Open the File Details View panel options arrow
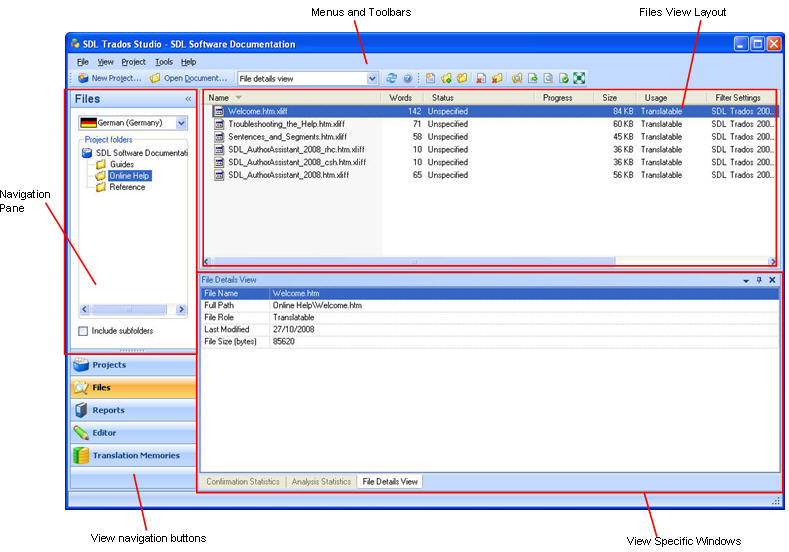789x552 pixels. (x=746, y=280)
